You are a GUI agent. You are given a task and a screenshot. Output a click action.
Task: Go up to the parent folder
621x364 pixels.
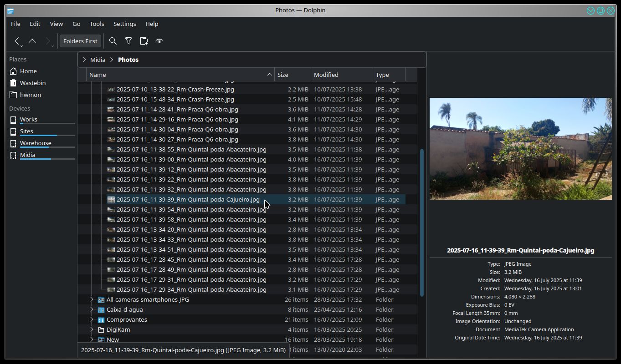[32, 41]
